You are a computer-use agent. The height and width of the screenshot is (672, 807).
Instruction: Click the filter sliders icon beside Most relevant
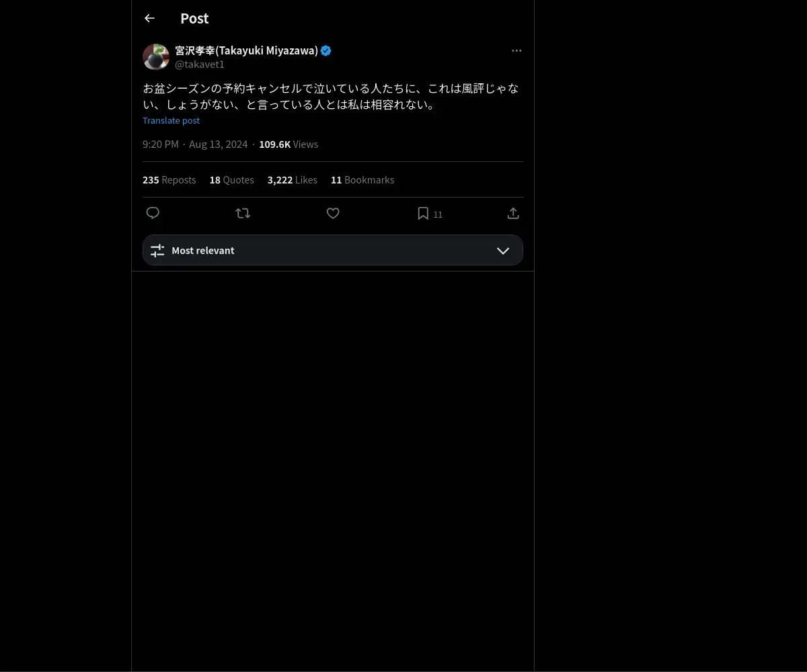(157, 251)
